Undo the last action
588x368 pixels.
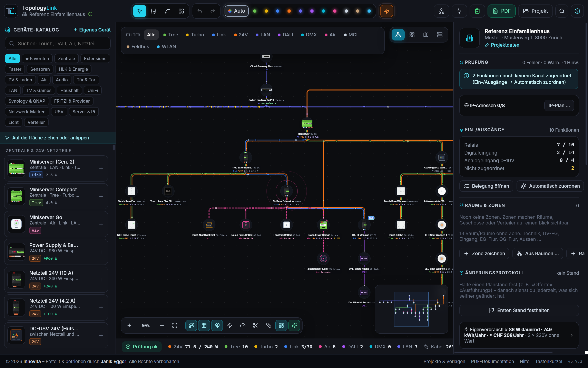pyautogui.click(x=200, y=11)
